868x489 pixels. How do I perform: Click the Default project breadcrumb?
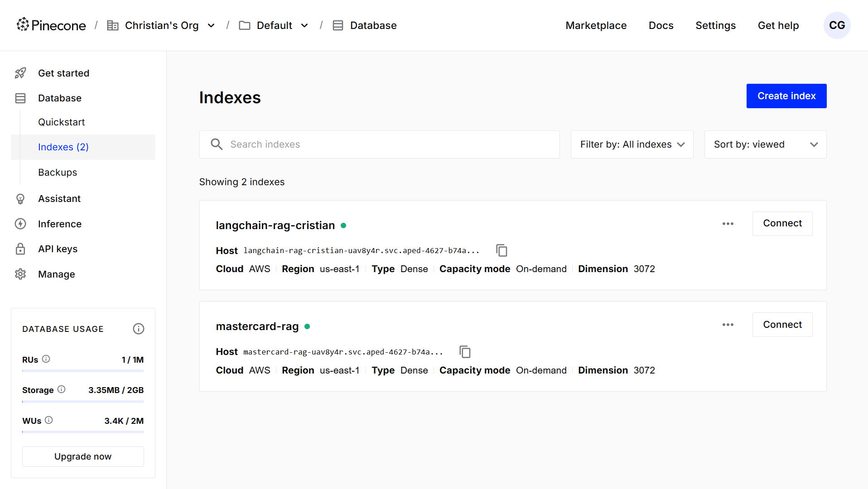[x=275, y=25]
